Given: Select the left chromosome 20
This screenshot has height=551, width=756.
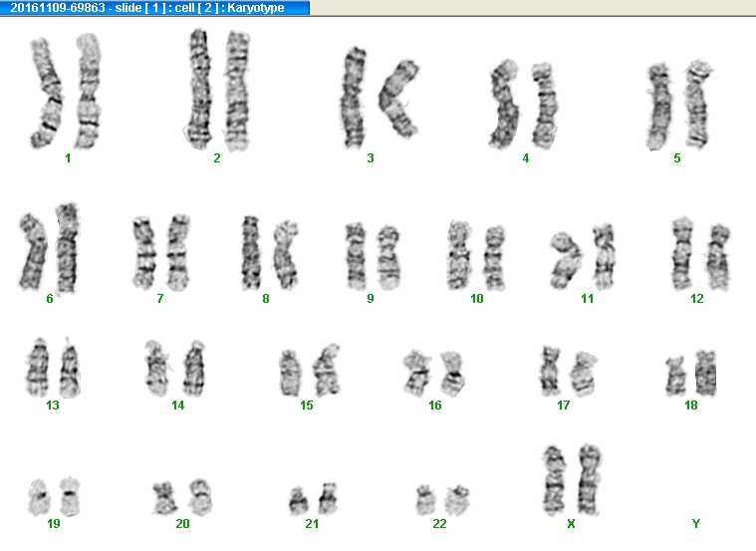Looking at the screenshot, I should click(x=165, y=498).
